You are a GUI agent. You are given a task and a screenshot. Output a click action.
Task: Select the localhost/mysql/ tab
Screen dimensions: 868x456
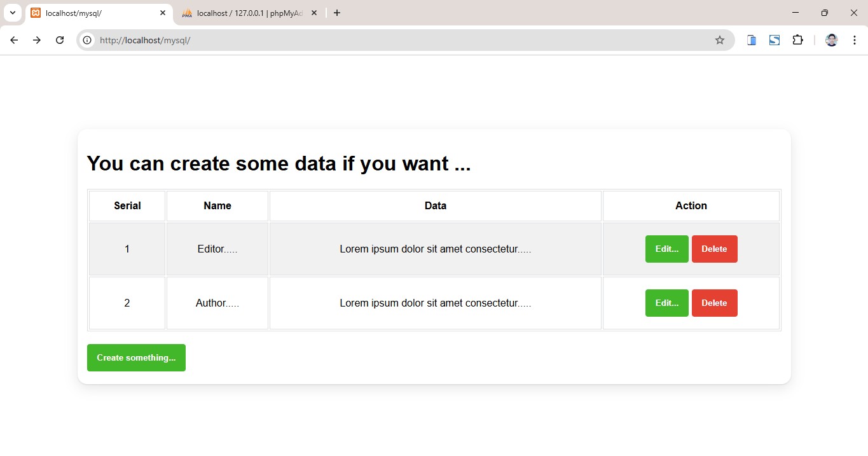[95, 13]
